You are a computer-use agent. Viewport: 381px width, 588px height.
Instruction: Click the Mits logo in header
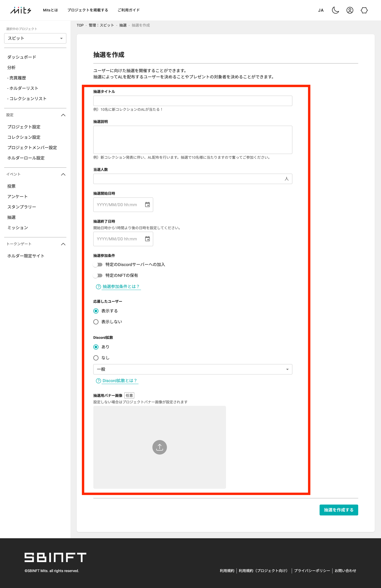[21, 10]
